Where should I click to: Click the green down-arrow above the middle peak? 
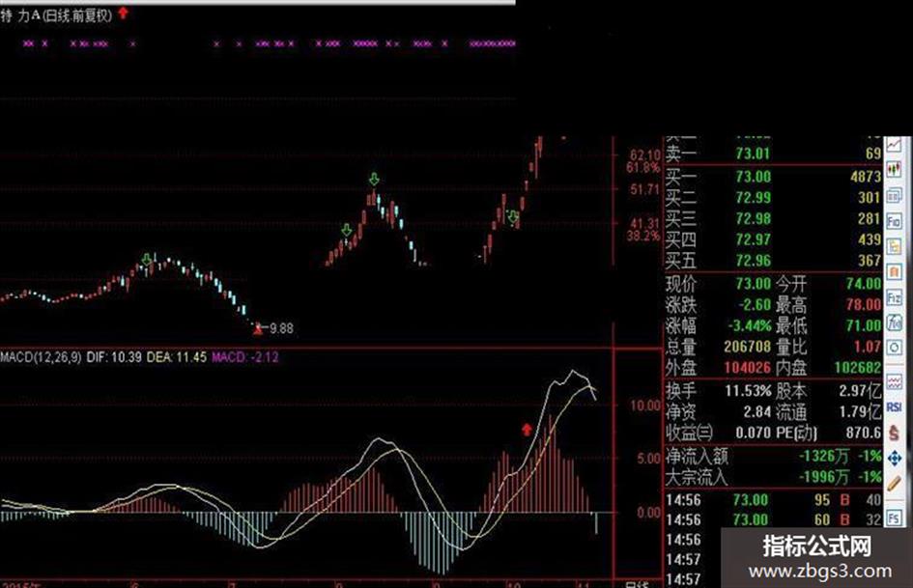[x=374, y=179]
